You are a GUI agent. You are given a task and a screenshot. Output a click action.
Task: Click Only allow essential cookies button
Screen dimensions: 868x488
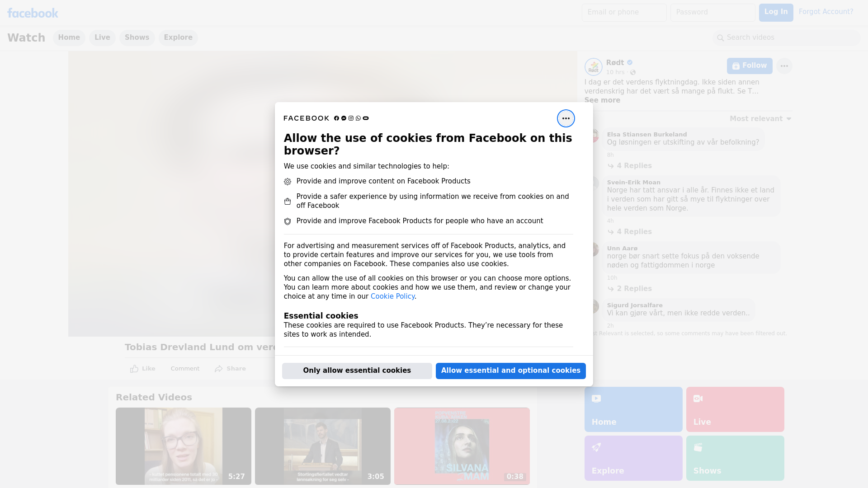click(x=357, y=371)
